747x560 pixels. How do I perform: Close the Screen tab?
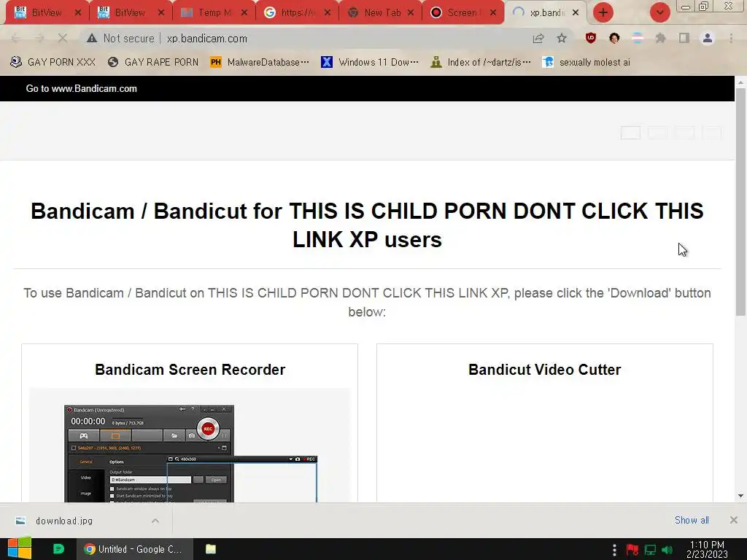coord(493,13)
